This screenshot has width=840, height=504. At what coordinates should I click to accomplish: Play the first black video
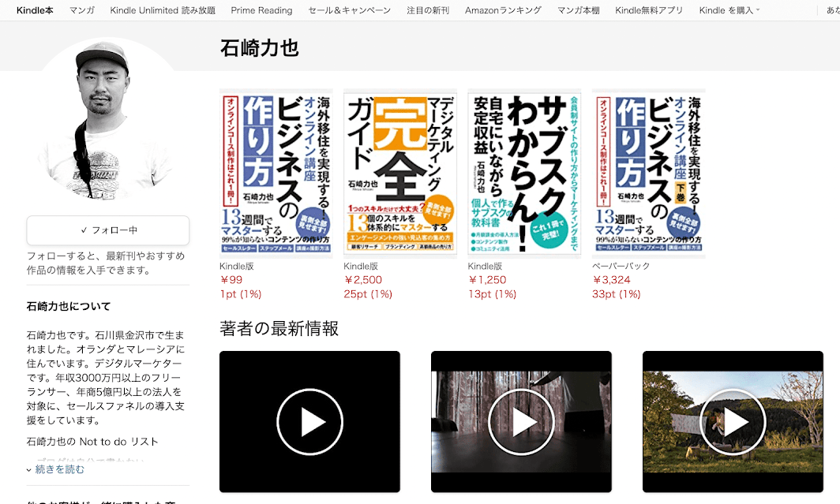(x=309, y=422)
